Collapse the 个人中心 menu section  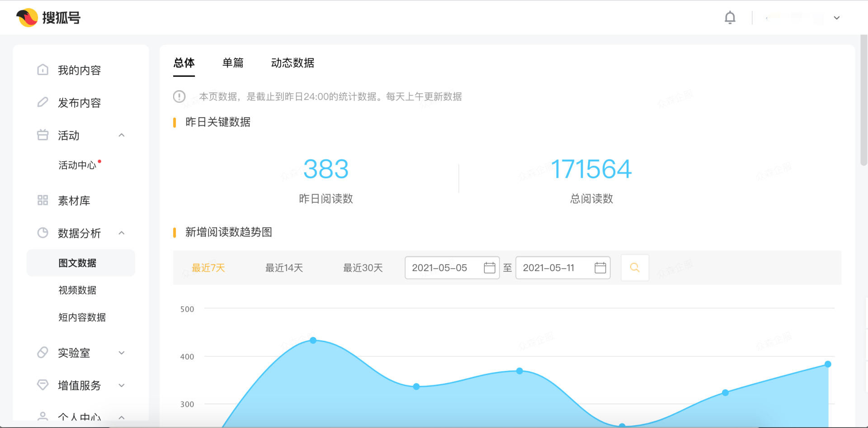click(121, 418)
